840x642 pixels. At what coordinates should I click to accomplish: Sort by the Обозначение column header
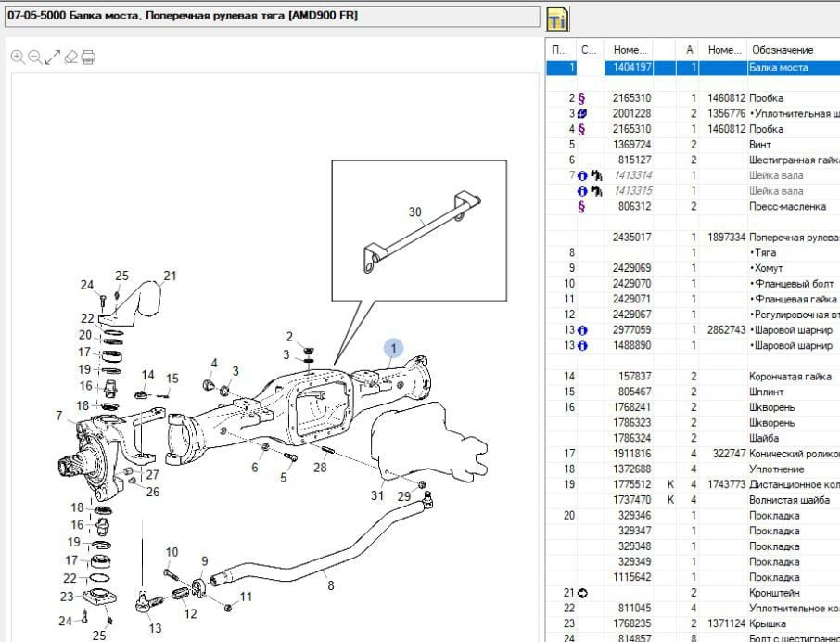(783, 50)
